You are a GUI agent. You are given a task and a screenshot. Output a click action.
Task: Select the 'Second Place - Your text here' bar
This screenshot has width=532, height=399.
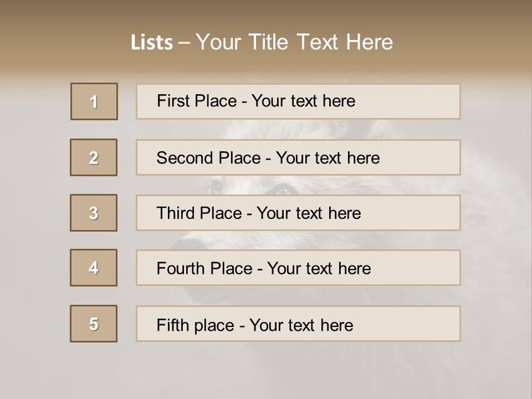pyautogui.click(x=298, y=157)
